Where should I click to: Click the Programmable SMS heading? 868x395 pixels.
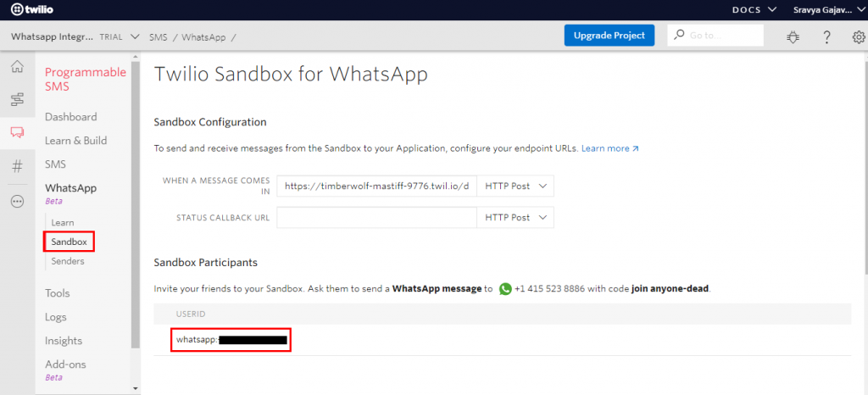pyautogui.click(x=86, y=79)
